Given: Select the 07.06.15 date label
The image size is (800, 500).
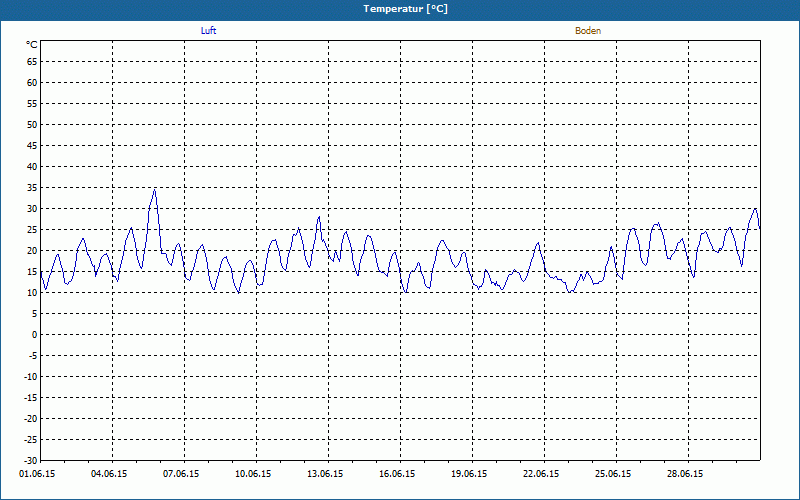Looking at the screenshot, I should (x=181, y=474).
